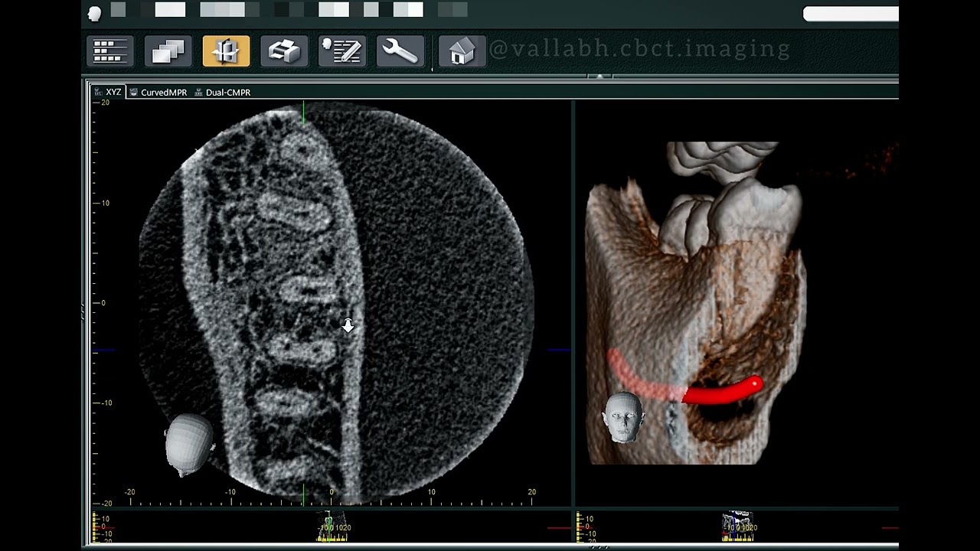Open the wrench settings tool
Viewport: 980px width, 551px height.
pos(400,51)
